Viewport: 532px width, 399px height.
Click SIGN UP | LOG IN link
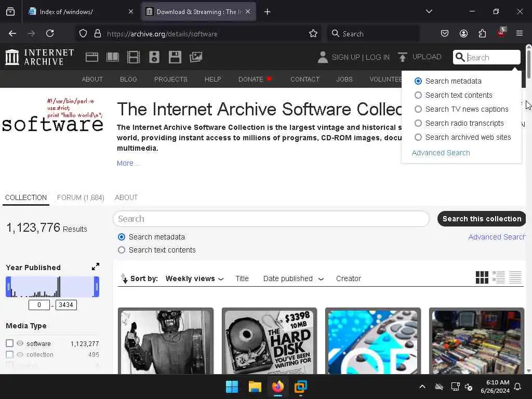pos(361,57)
